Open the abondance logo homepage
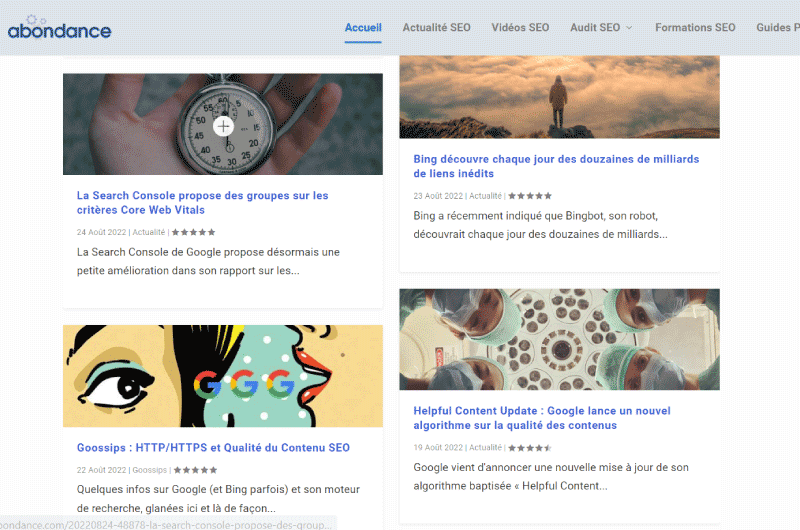800x530 pixels. point(59,28)
